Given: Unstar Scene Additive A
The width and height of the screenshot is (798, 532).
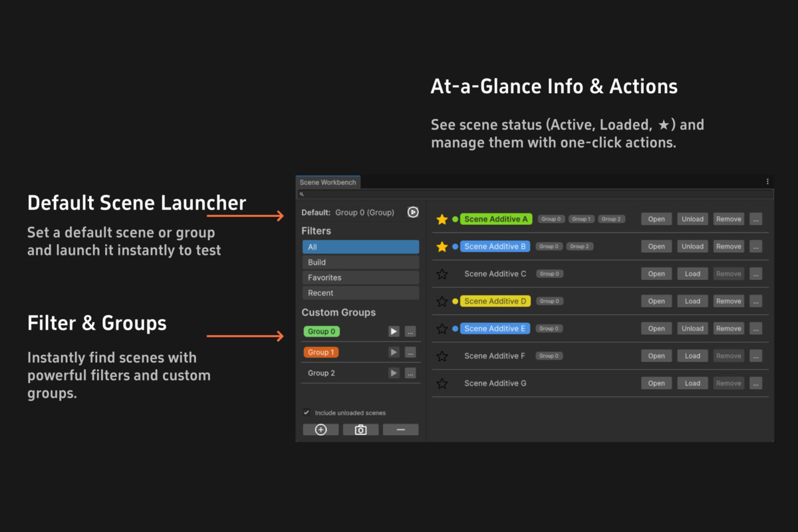Looking at the screenshot, I should [442, 218].
